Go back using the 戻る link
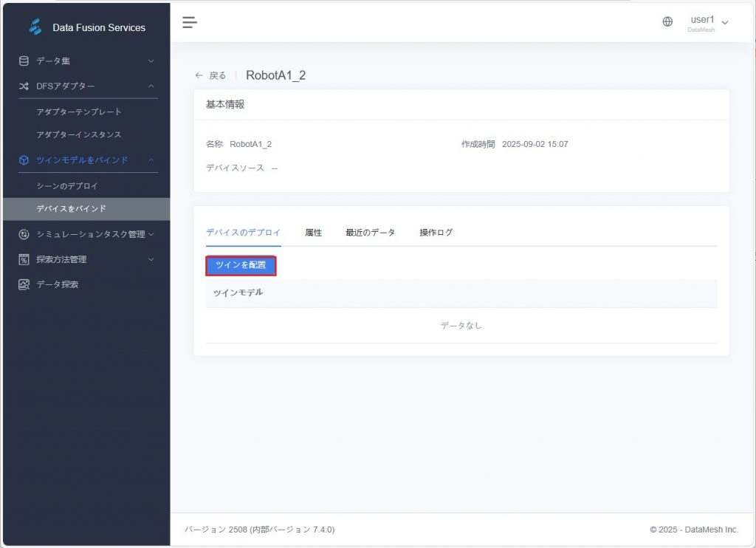 tap(211, 75)
